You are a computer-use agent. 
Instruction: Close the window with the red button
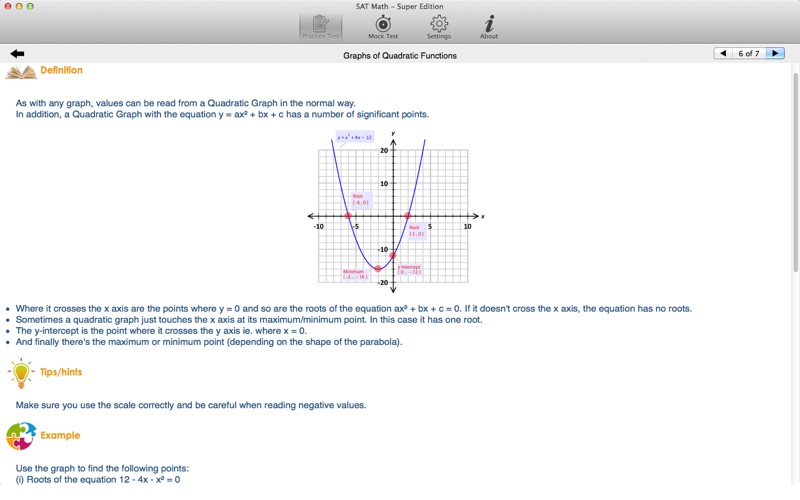tap(8, 6)
